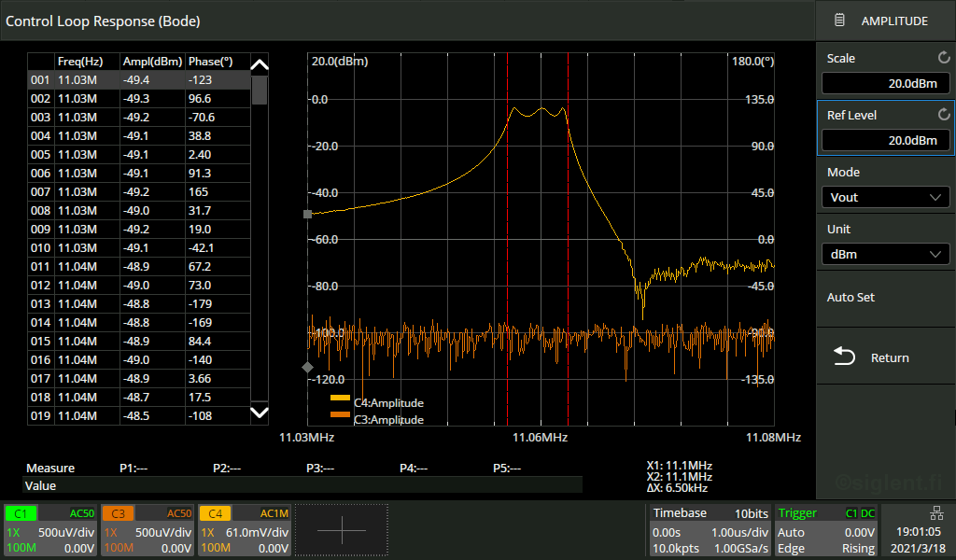
Task: Click the 11.08MHz stop frequency label
Action: tap(773, 438)
